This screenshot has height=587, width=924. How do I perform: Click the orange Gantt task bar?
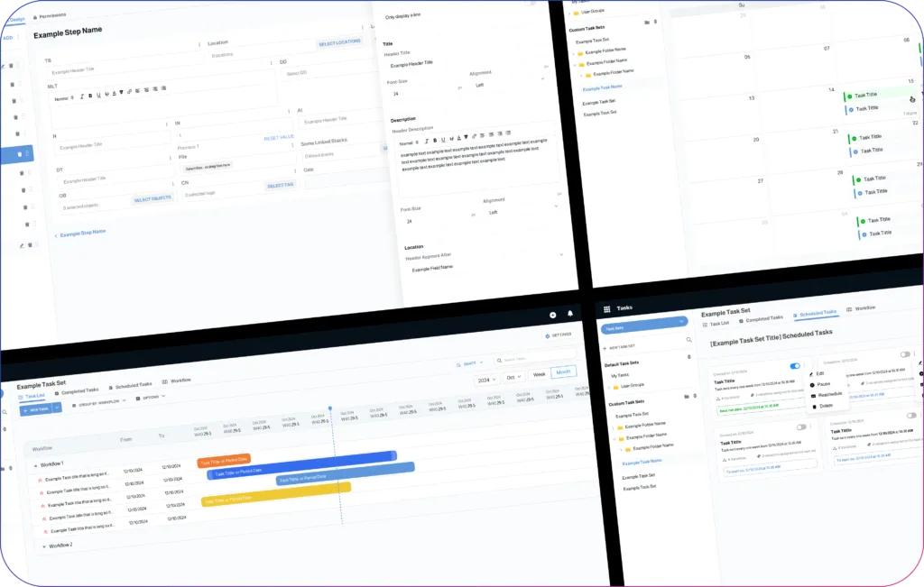coord(224,461)
